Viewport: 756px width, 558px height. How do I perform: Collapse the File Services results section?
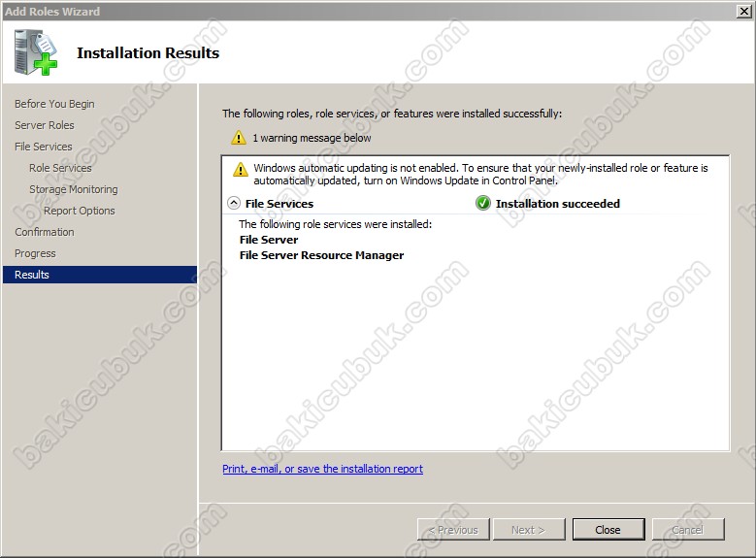coord(233,203)
